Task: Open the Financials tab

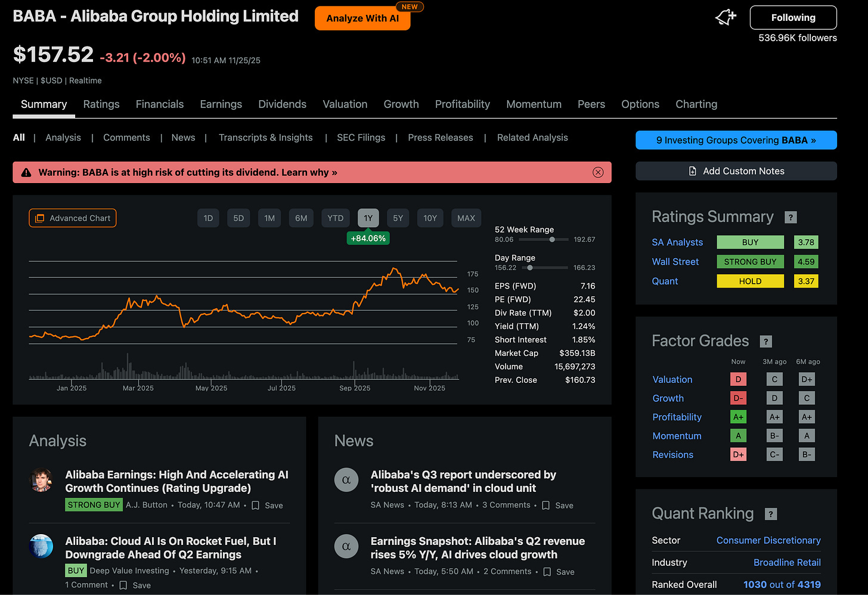Action: pos(160,104)
